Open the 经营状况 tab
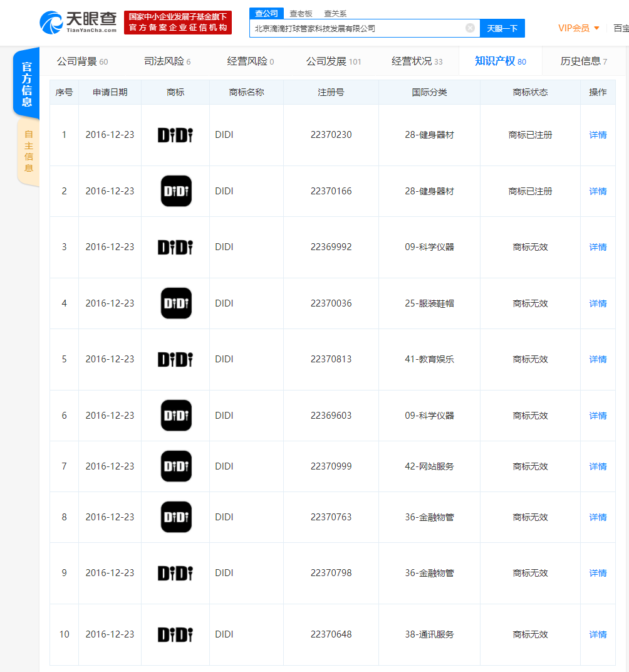Screen dimensions: 629x672 click(417, 61)
